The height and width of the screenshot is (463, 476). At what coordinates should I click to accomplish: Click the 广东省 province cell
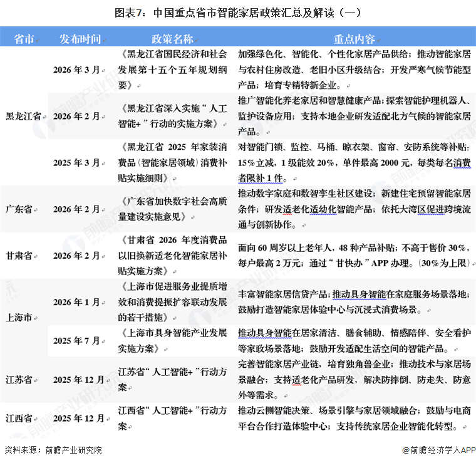click(x=19, y=209)
